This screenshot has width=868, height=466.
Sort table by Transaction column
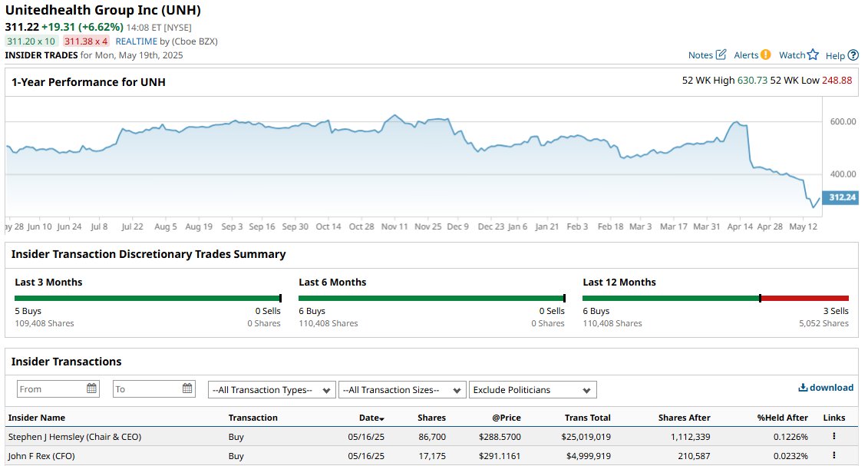(253, 418)
